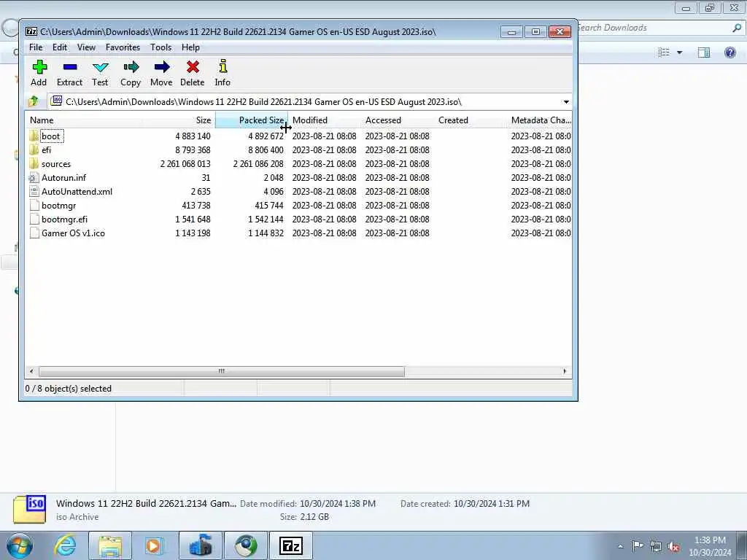Go up one folder level icon
The width and height of the screenshot is (747, 560).
[x=34, y=101]
